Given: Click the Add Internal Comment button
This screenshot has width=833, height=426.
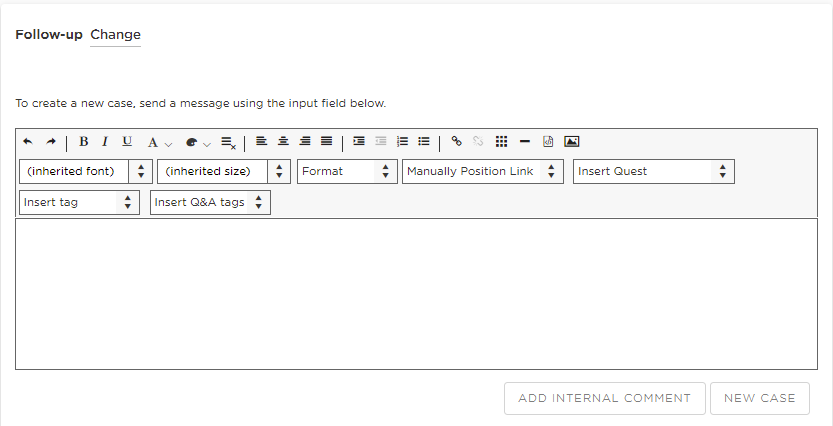Looking at the screenshot, I should pyautogui.click(x=605, y=398).
